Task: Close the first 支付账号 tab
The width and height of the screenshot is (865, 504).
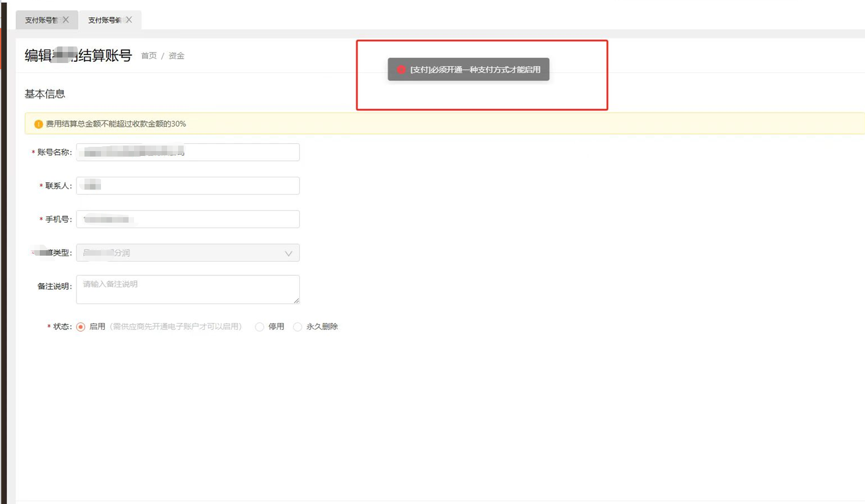Action: coord(66,20)
